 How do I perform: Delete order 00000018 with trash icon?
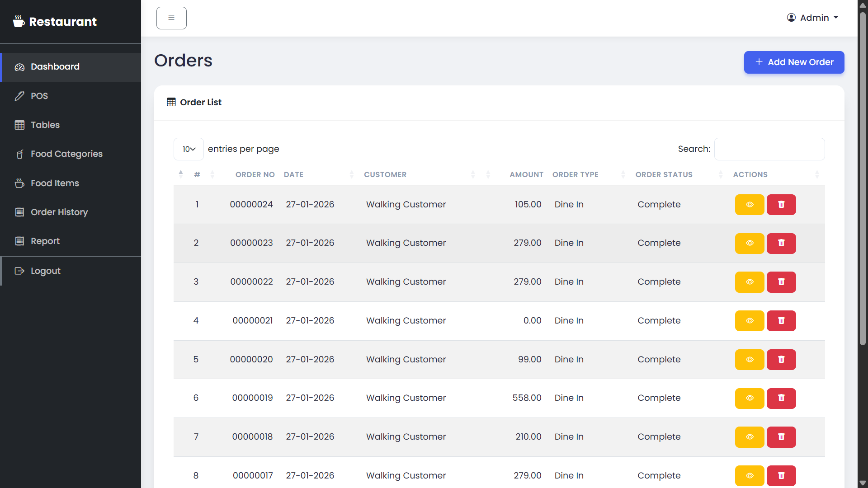[x=781, y=437]
